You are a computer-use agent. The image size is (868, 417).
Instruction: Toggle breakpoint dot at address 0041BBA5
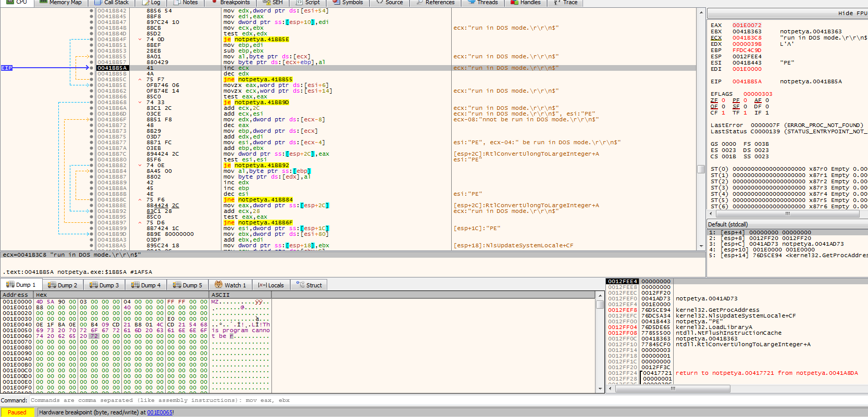pyautogui.click(x=92, y=245)
